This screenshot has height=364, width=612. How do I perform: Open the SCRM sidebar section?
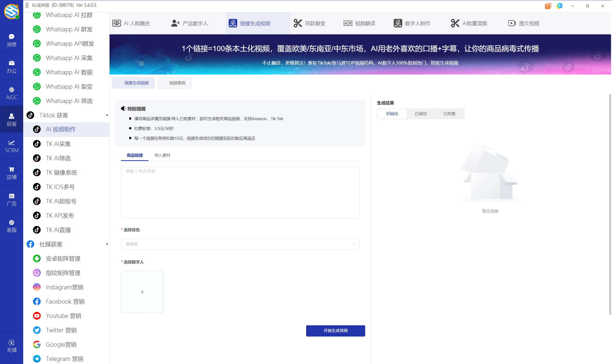coord(11,146)
